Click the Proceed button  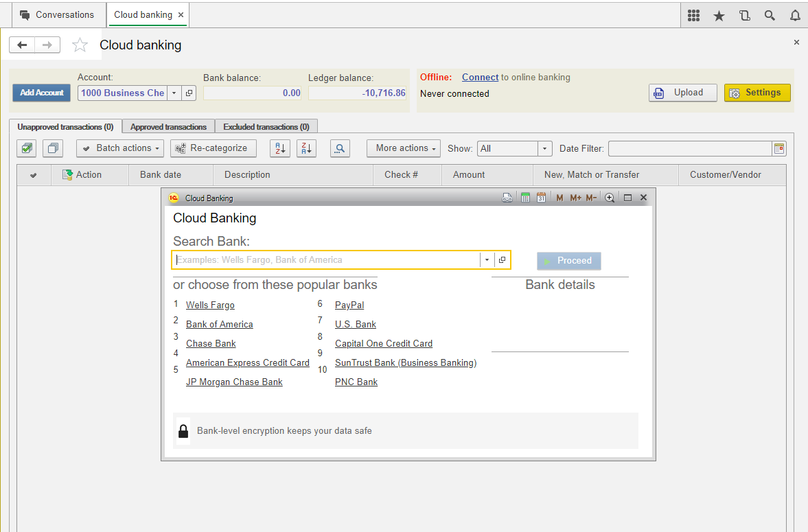tap(569, 261)
